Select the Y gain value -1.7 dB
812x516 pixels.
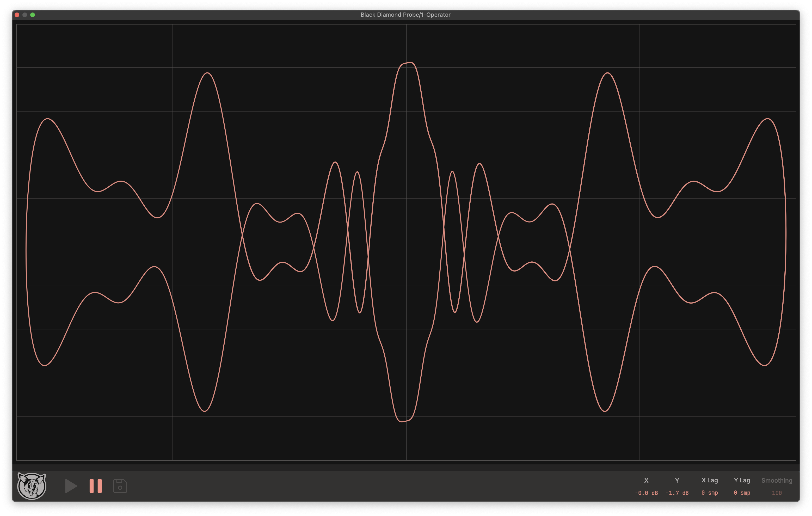click(x=677, y=493)
